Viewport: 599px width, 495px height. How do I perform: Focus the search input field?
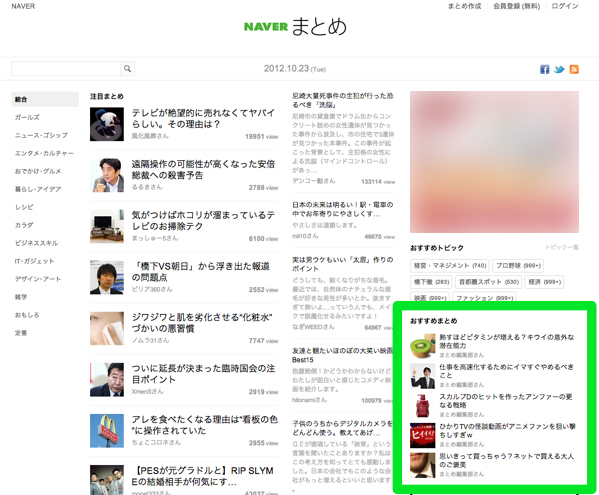[66, 69]
